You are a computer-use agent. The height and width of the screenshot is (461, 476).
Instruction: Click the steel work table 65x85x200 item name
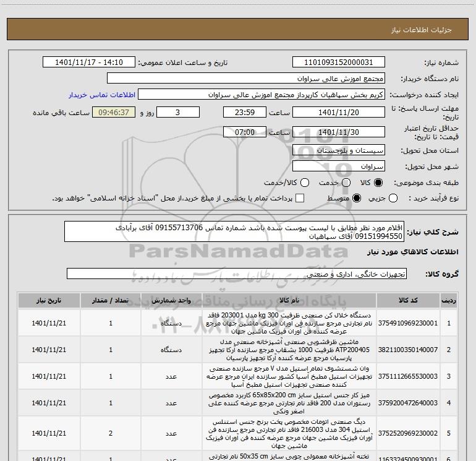(289, 403)
